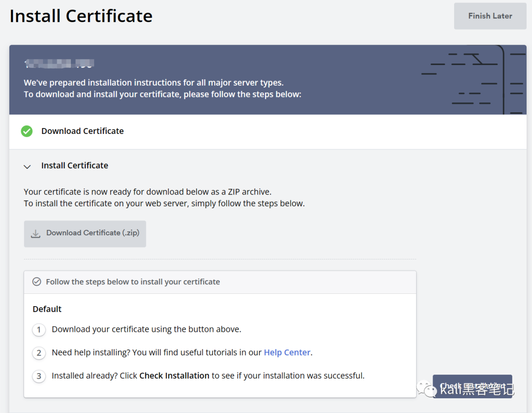Click the blurred domain name in the banner
Image resolution: width=532 pixels, height=413 pixels.
(59, 64)
